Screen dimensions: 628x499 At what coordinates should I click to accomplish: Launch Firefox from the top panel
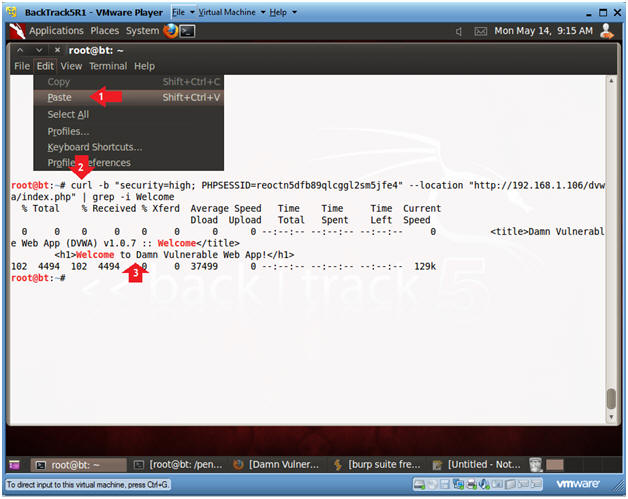[170, 31]
